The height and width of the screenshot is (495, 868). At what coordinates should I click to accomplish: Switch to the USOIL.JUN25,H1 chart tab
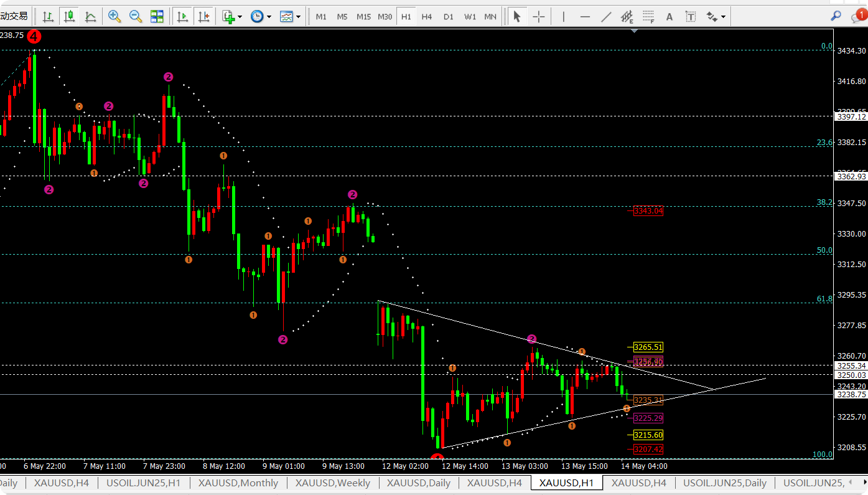click(144, 483)
